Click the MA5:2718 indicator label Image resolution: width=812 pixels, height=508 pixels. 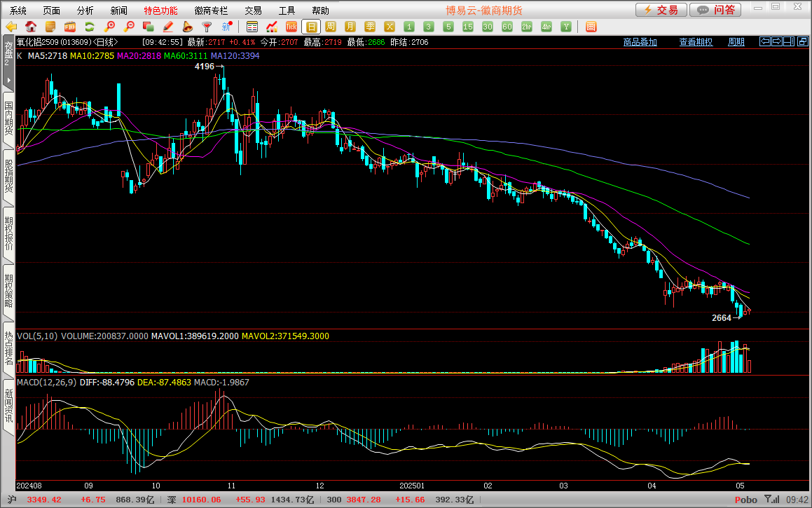[48, 56]
